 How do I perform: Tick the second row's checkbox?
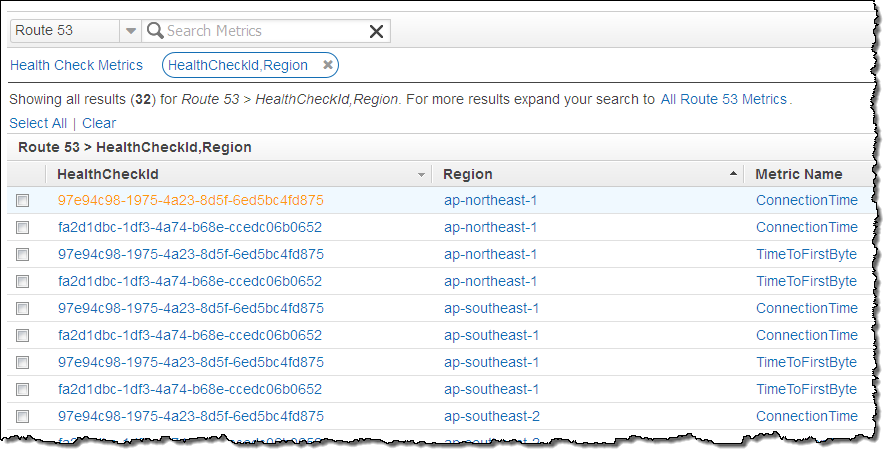[23, 227]
